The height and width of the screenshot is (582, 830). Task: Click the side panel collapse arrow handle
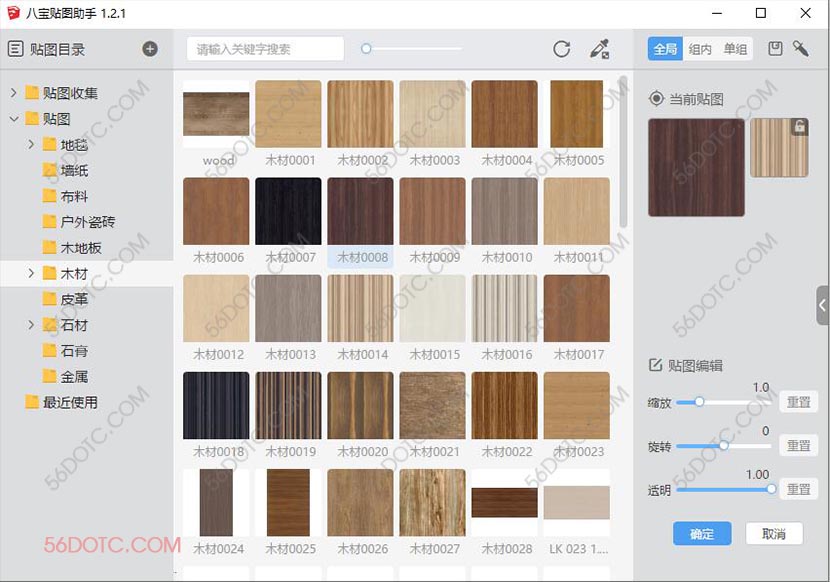823,306
